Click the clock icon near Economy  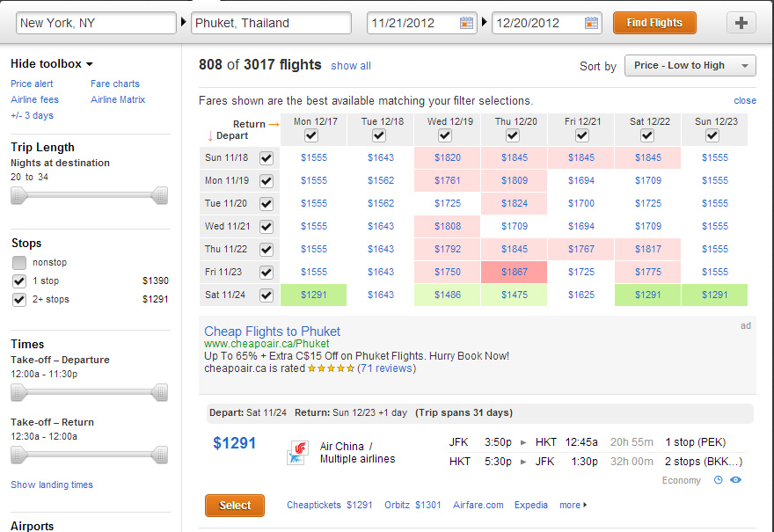tap(719, 480)
